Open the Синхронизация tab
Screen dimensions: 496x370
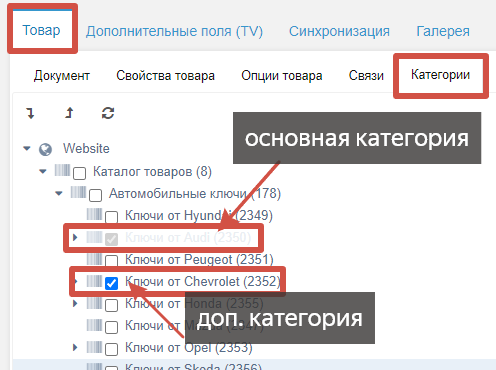click(339, 31)
